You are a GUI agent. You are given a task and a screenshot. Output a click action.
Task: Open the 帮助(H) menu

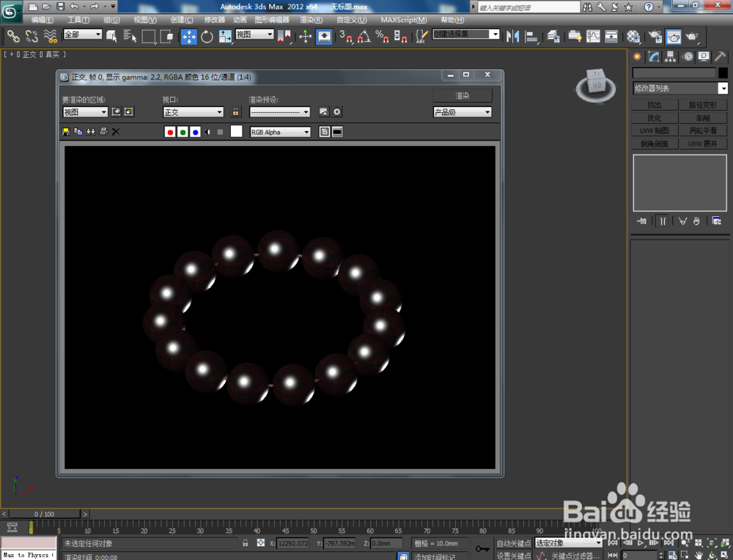pos(452,20)
